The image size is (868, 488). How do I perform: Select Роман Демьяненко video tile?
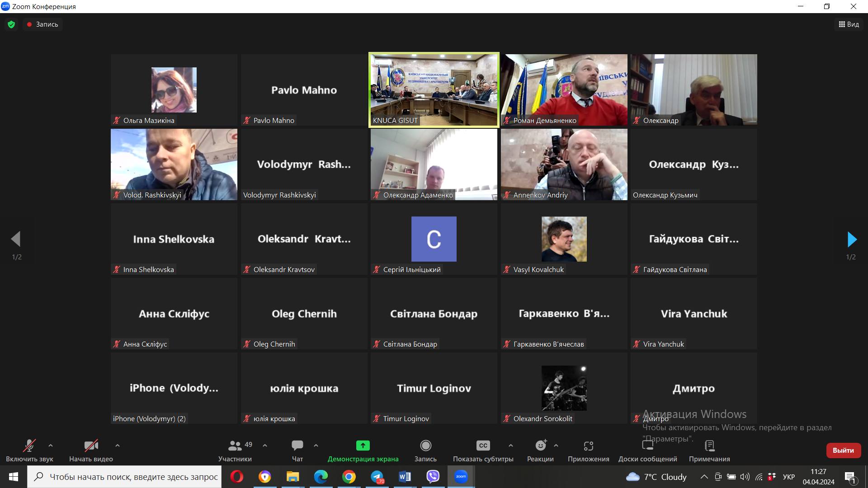click(564, 90)
